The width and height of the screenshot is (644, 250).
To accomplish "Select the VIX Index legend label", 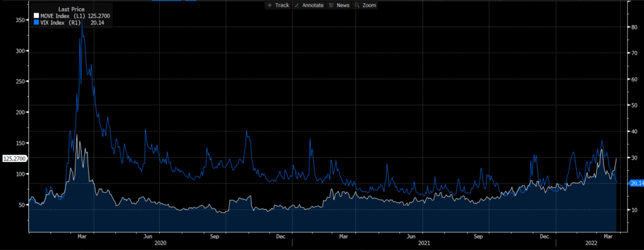I will pyautogui.click(x=55, y=22).
